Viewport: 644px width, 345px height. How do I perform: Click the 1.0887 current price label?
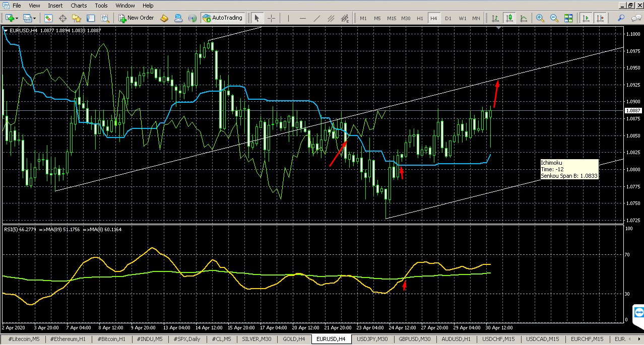632,110
